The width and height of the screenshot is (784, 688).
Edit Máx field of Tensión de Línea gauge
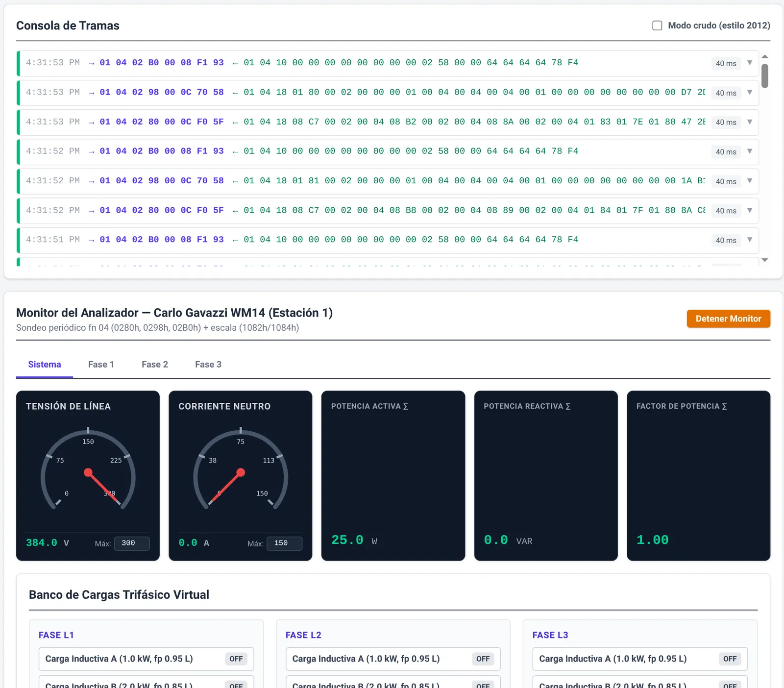tap(132, 543)
